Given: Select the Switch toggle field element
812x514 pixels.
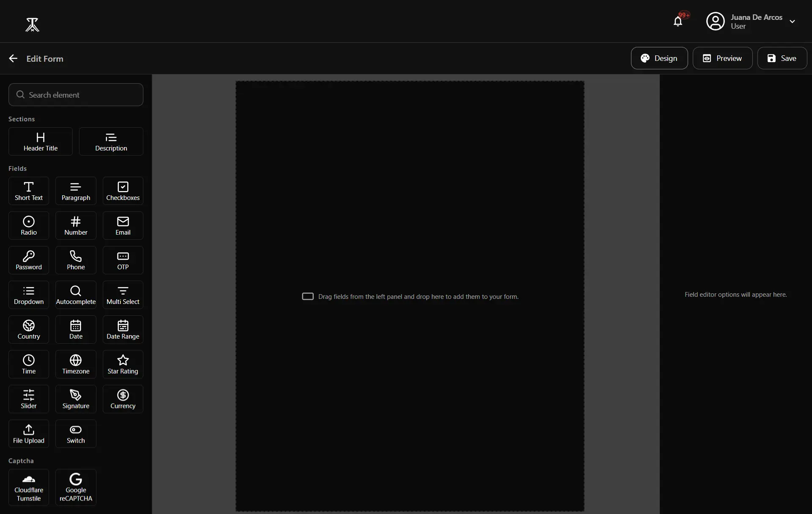Looking at the screenshot, I should point(76,434).
